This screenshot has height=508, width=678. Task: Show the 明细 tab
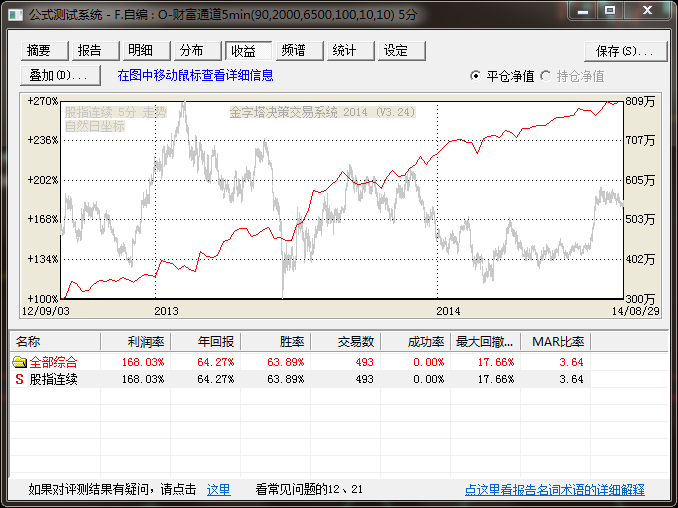141,51
